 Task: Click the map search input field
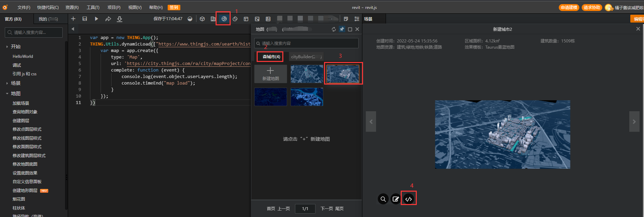pos(306,43)
